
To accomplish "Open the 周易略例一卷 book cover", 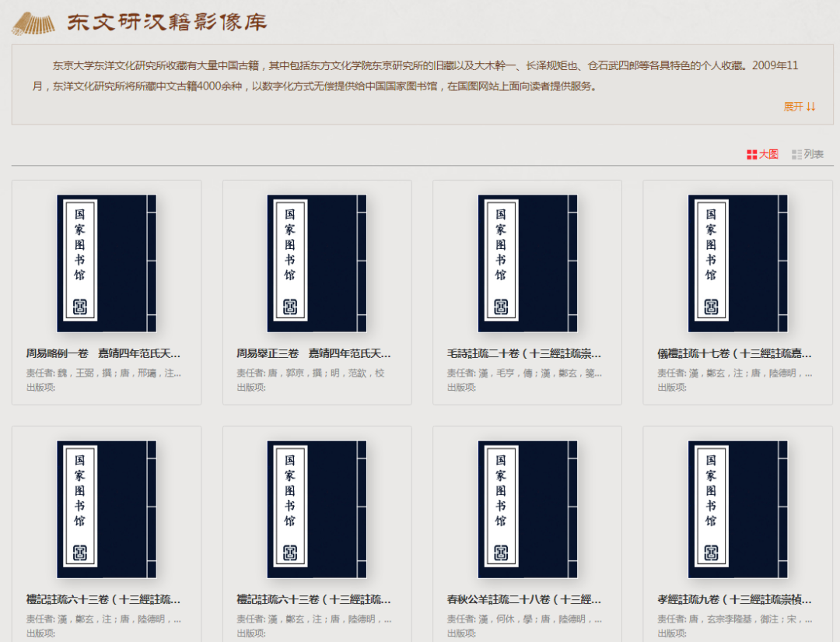I will [107, 264].
